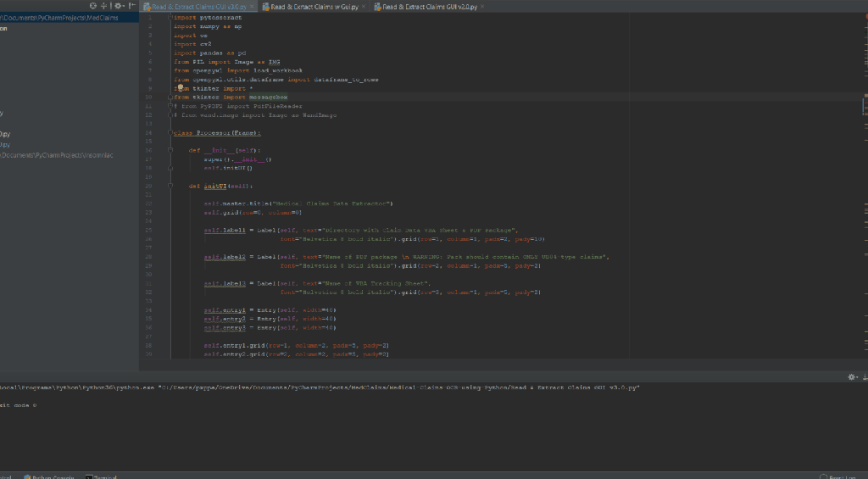Collapse the class Processor code block
Image resolution: width=868 pixels, height=479 pixels.
click(x=170, y=133)
